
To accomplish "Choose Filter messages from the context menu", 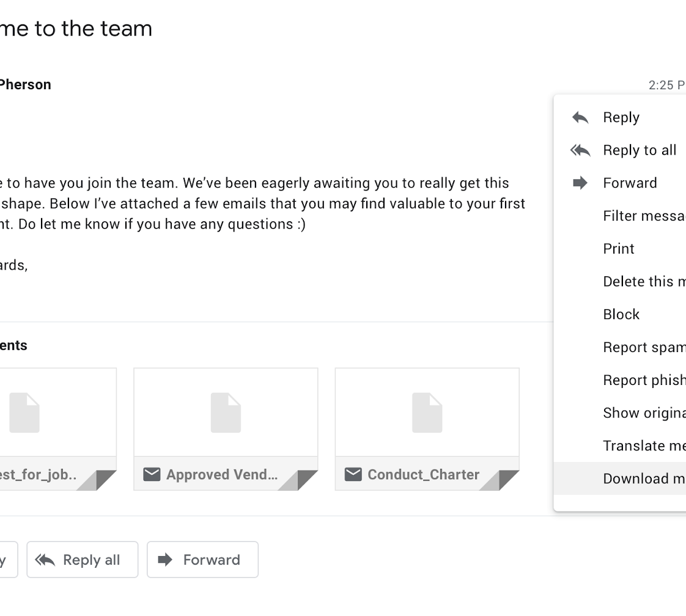I will pyautogui.click(x=643, y=216).
